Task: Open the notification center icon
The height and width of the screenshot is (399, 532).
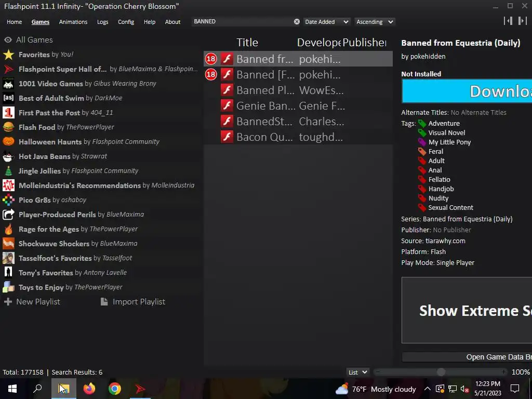Action: pyautogui.click(x=515, y=389)
